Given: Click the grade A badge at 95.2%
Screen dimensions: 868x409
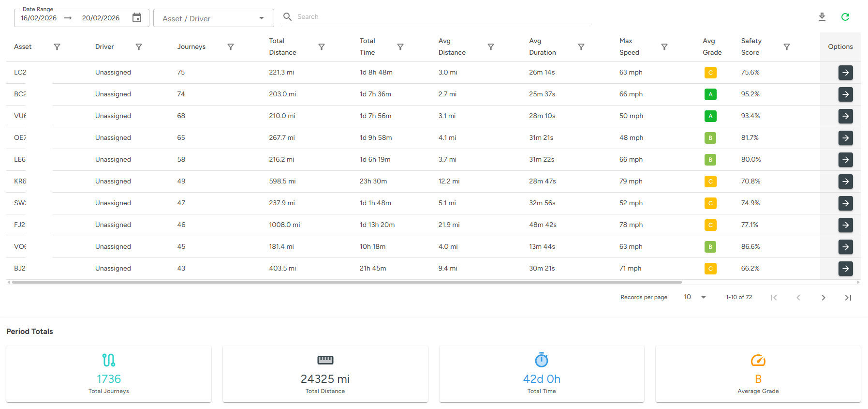Looking at the screenshot, I should tap(710, 94).
